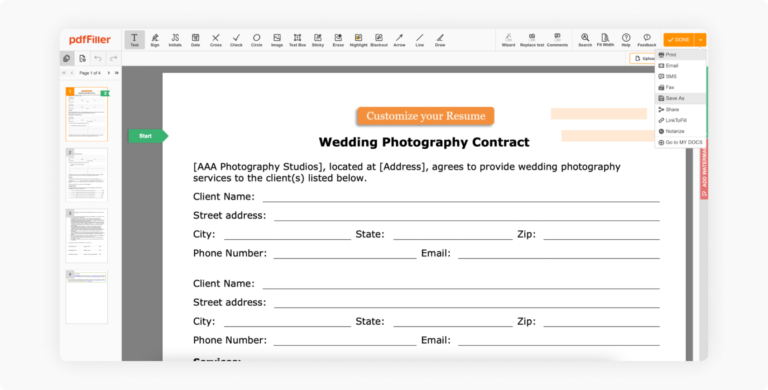Select the Date tool

(195, 40)
